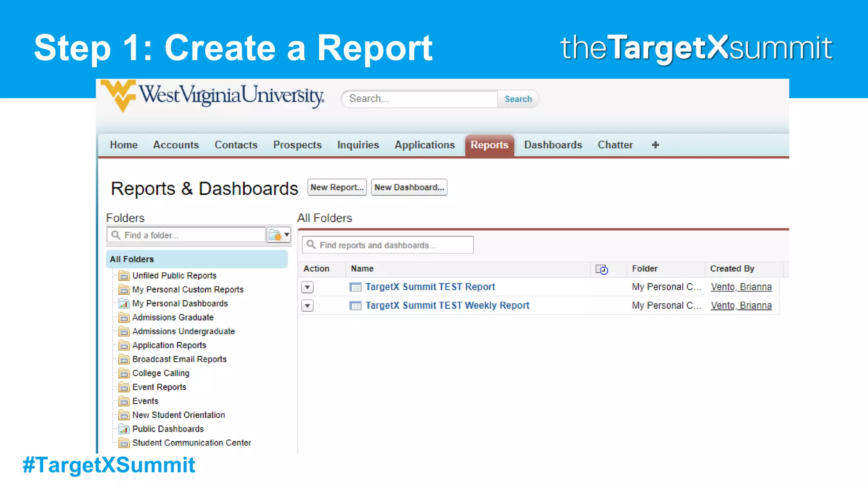Open the new folder dropdown button
Image resolution: width=868 pixels, height=488 pixels.
click(x=279, y=235)
